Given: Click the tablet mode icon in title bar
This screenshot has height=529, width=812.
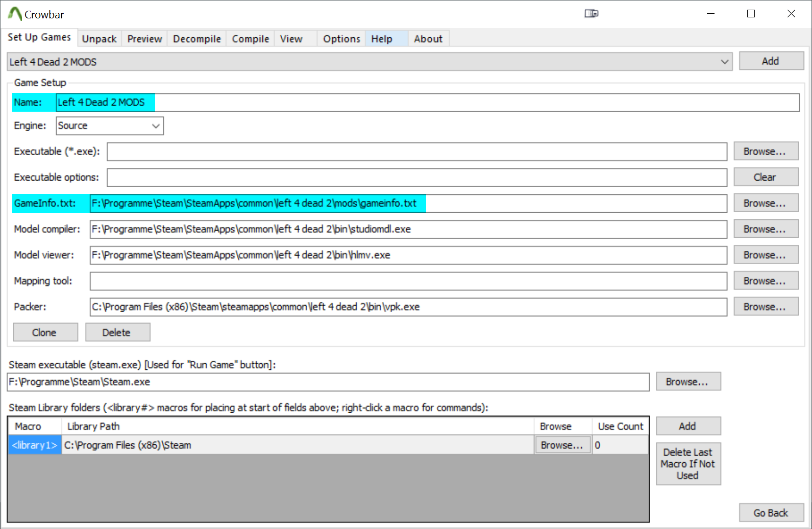Looking at the screenshot, I should click(592, 14).
